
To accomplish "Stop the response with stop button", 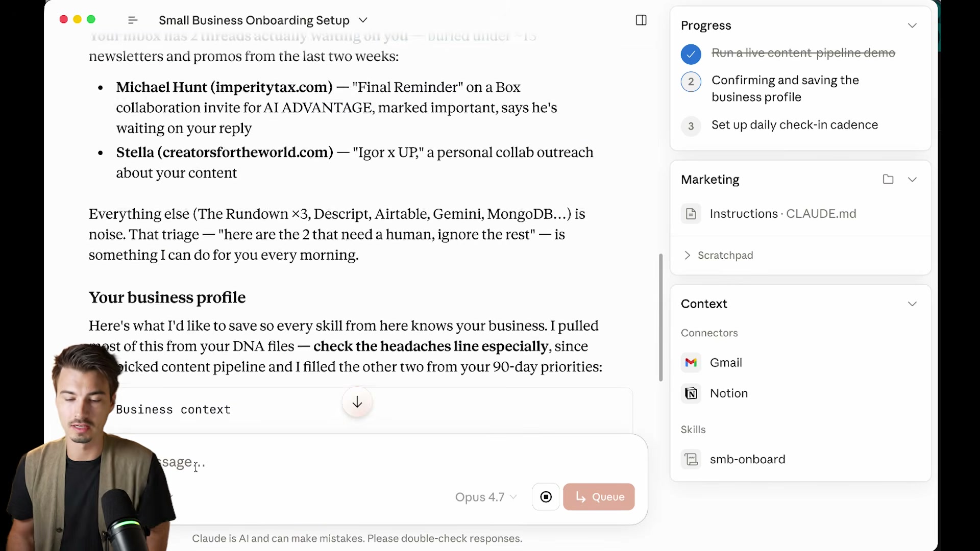I will (546, 497).
